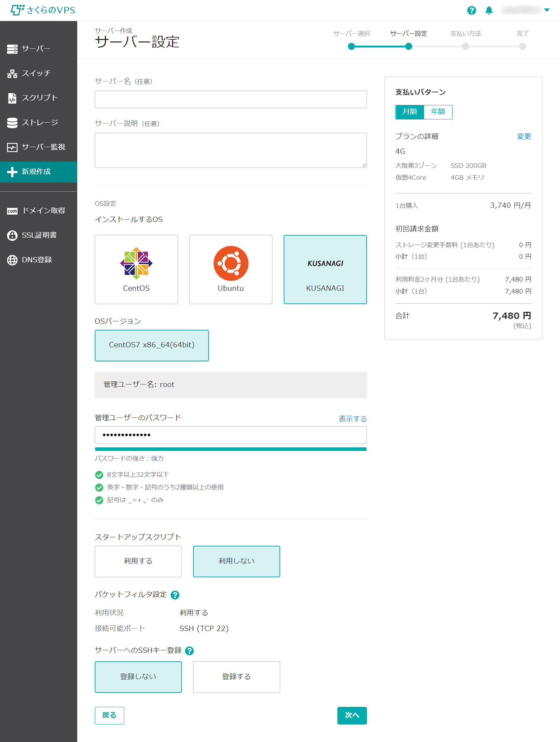560x742 pixels.
Task: Open help icon beside パケットフィルタ設定
Action: (x=175, y=595)
